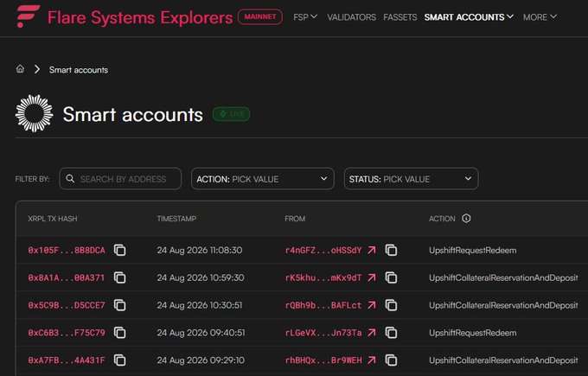Copy tx hash 0x8A1A...00A371
The width and height of the screenshot is (588, 376).
click(x=120, y=277)
